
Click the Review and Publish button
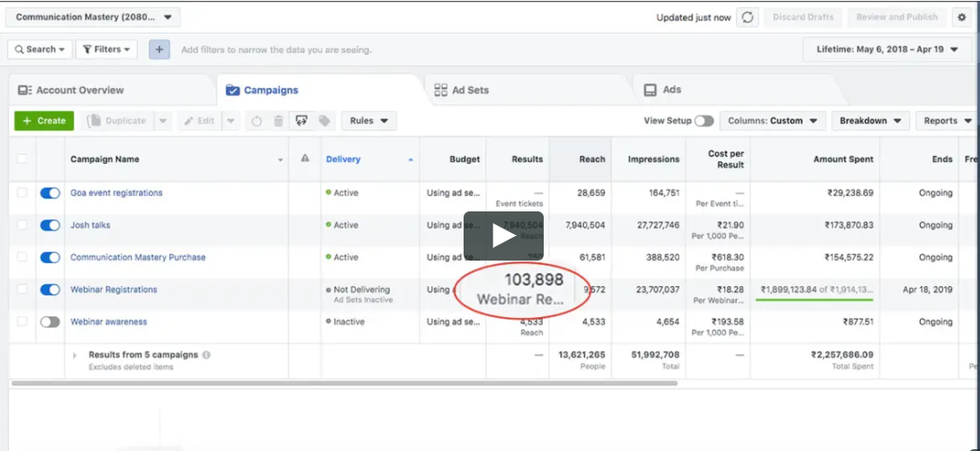click(x=897, y=17)
